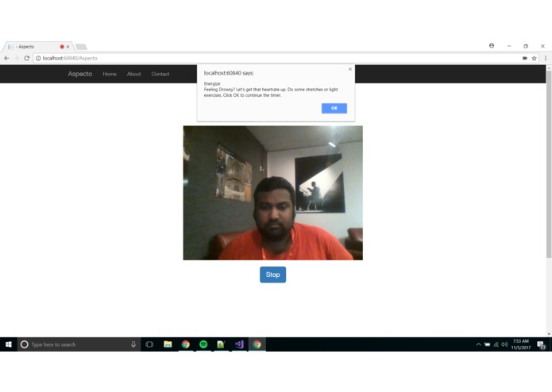Image resolution: width=552 pixels, height=392 pixels.
Task: Open the Contact page link
Action: [x=160, y=74]
